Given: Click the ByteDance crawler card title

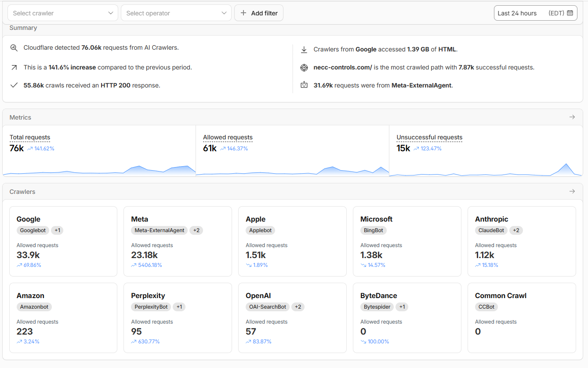Looking at the screenshot, I should pos(379,295).
